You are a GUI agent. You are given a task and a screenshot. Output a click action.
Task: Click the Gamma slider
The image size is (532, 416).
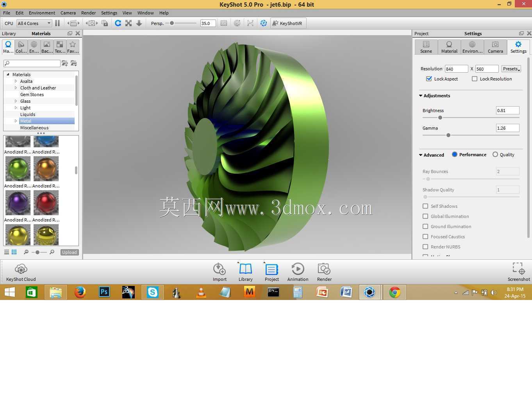[471, 135]
